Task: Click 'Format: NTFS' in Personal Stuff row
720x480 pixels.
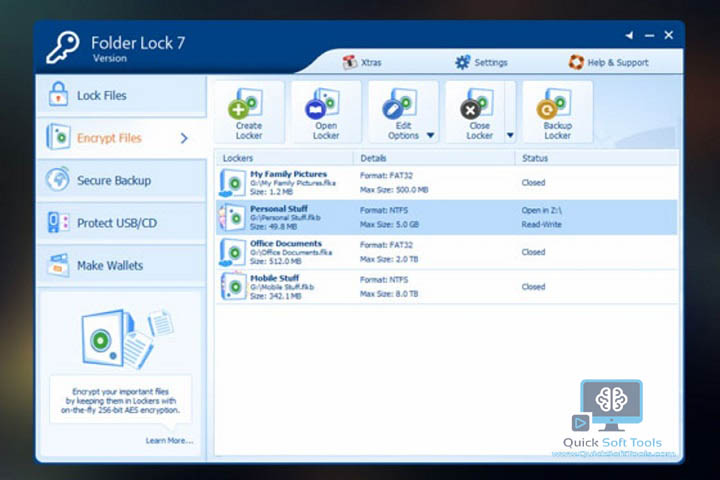Action: click(384, 210)
